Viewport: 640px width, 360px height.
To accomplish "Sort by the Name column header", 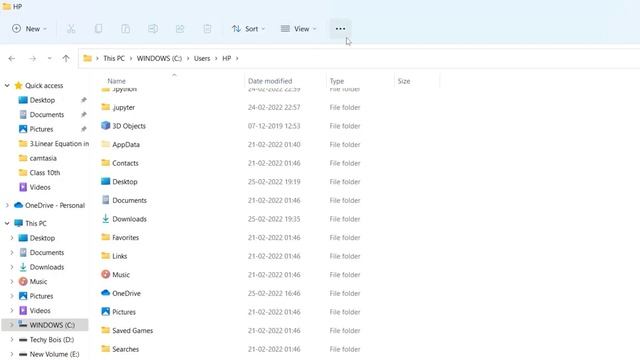I will [116, 81].
